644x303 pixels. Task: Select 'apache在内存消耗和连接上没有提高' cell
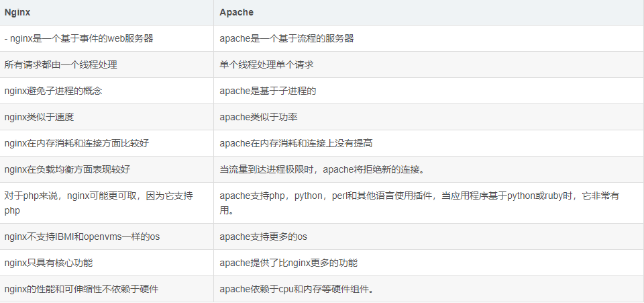[429, 143]
